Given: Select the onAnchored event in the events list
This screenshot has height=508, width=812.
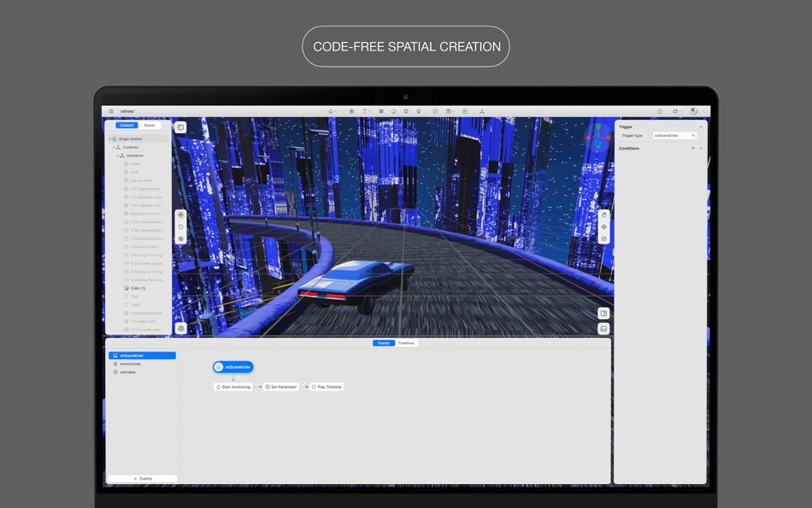Looking at the screenshot, I should [x=131, y=363].
